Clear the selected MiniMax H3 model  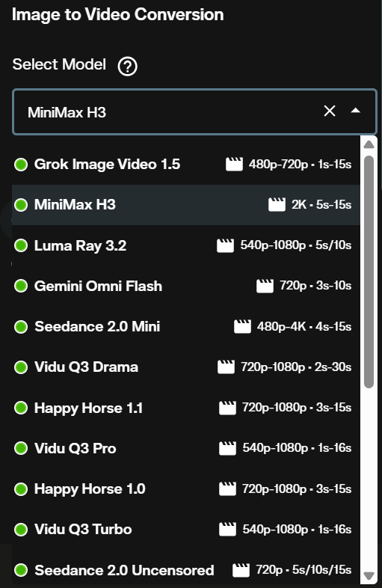(x=330, y=111)
